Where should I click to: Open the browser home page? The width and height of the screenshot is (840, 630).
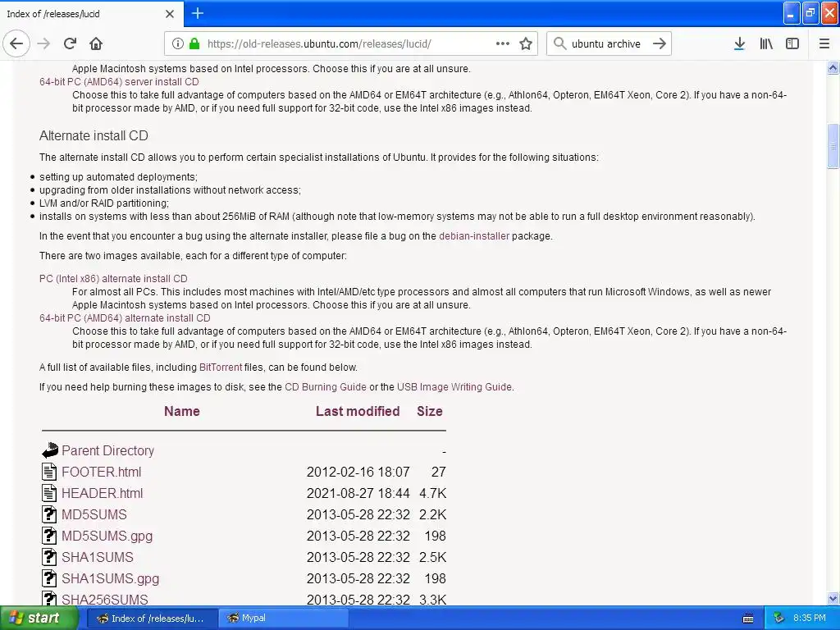[x=96, y=43]
